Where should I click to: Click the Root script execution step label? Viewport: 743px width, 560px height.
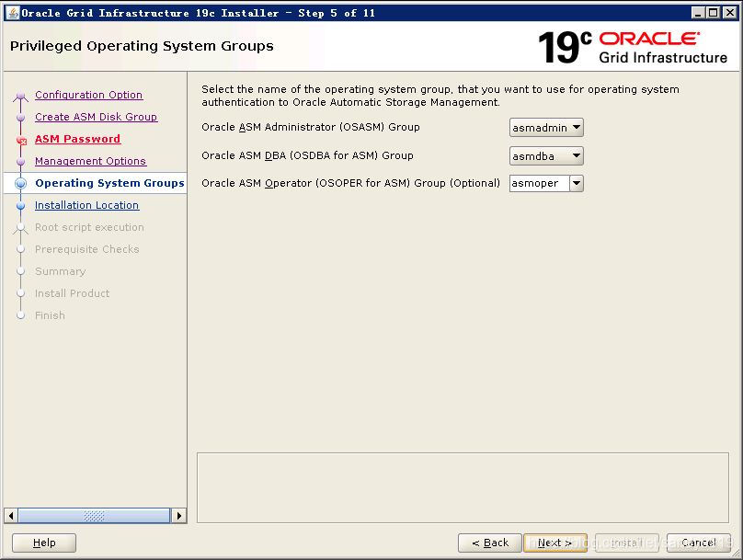(89, 227)
